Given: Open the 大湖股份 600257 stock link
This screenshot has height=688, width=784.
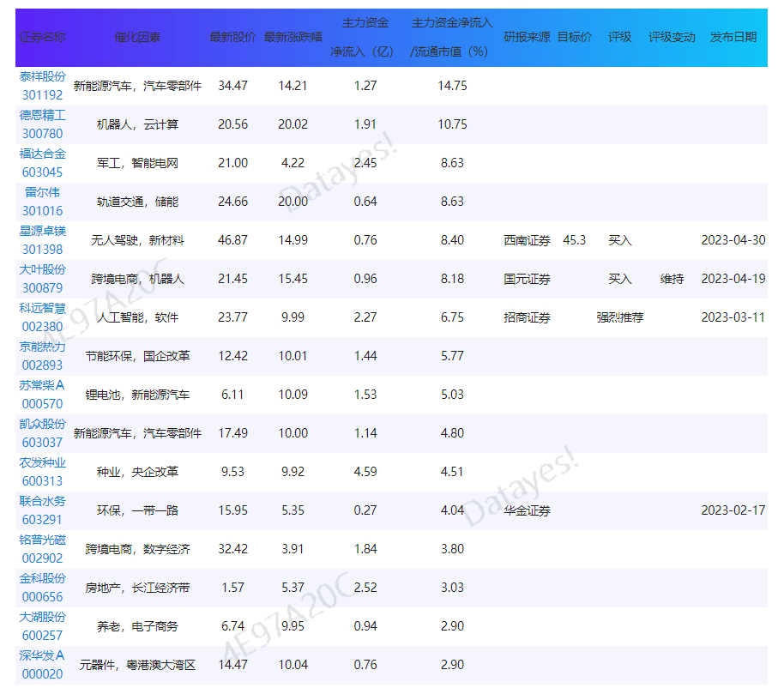Looking at the screenshot, I should pos(43,626).
